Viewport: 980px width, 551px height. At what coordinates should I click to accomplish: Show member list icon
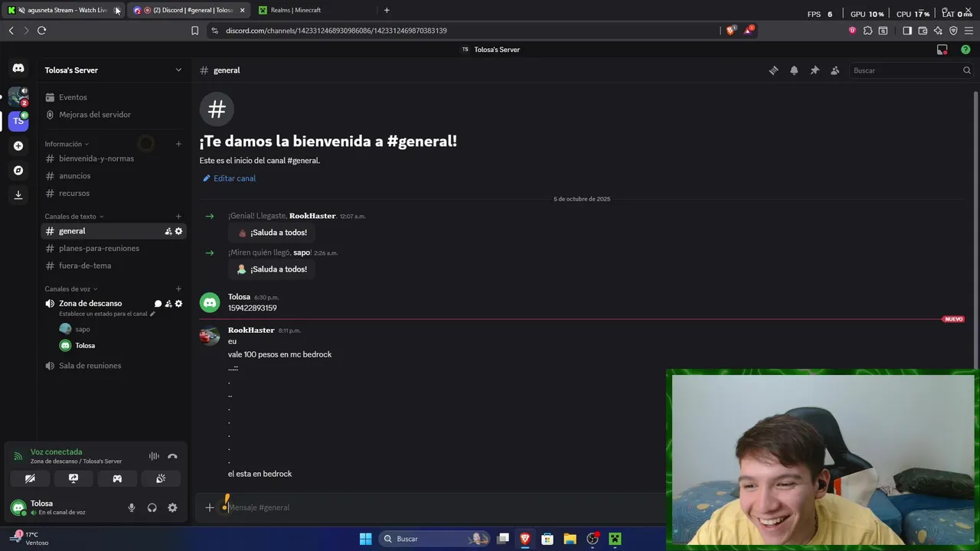(835, 70)
